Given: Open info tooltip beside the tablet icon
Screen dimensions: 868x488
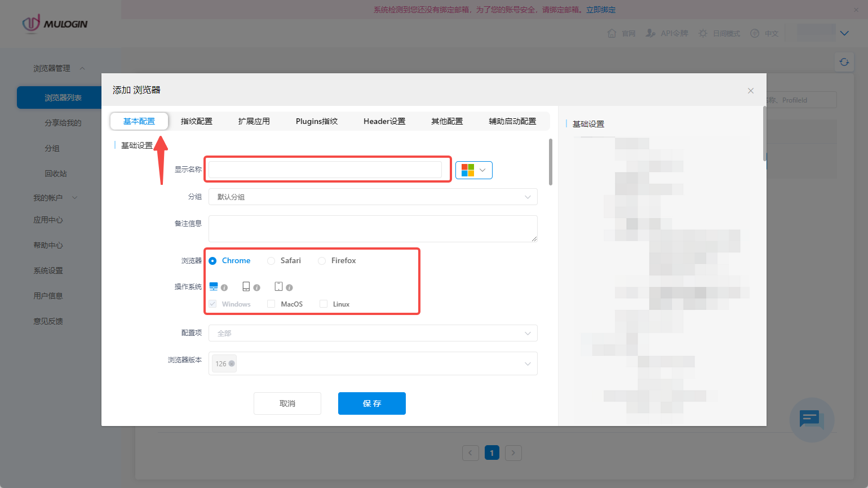Looking at the screenshot, I should (x=257, y=287).
